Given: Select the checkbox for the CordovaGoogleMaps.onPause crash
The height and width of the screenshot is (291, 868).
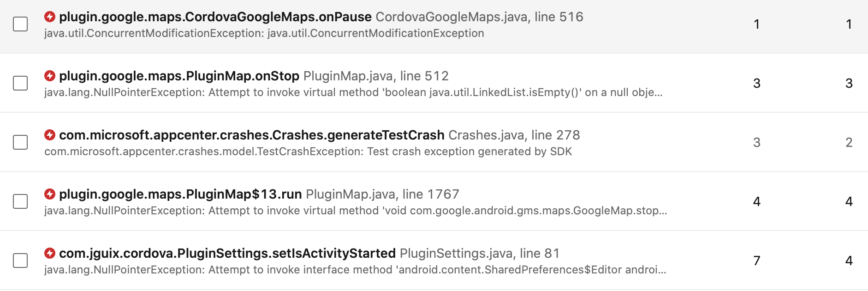Looking at the screenshot, I should point(20,24).
